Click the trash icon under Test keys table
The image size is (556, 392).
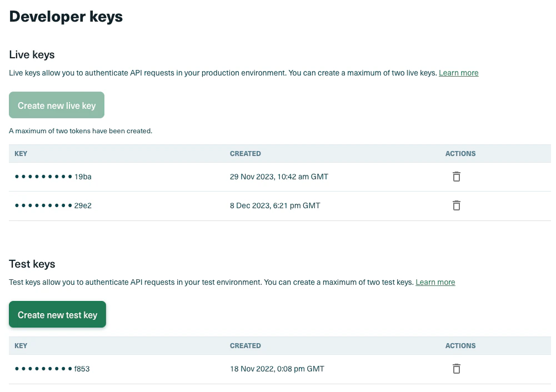click(456, 369)
